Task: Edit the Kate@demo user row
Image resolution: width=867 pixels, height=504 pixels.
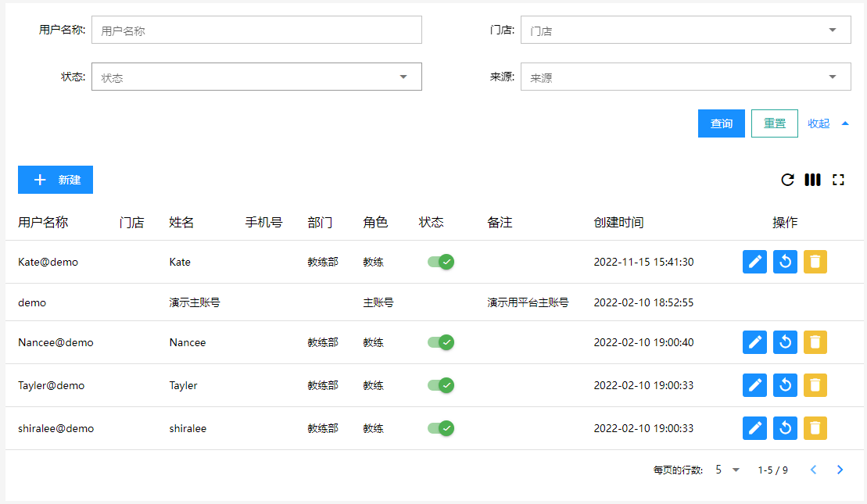Action: [x=754, y=262]
